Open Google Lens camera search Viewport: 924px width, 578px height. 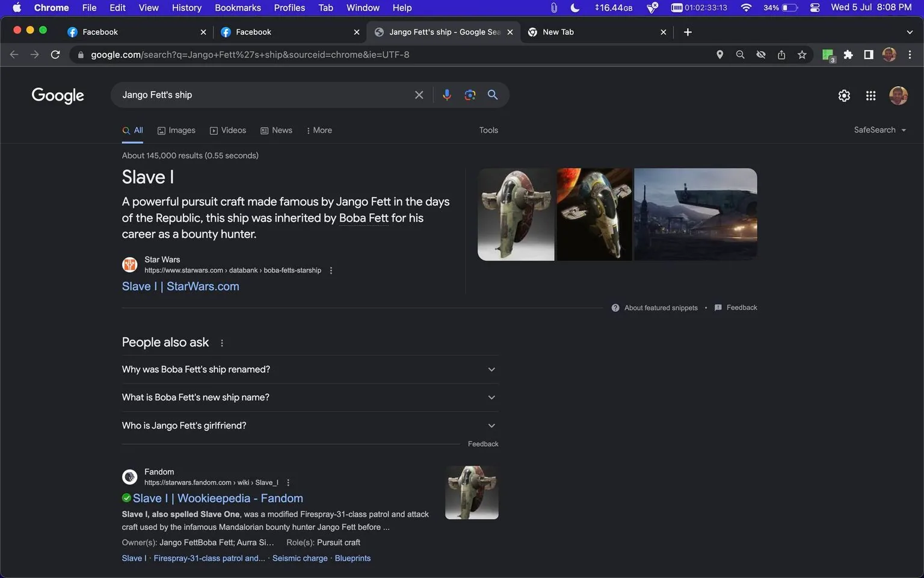click(x=470, y=95)
